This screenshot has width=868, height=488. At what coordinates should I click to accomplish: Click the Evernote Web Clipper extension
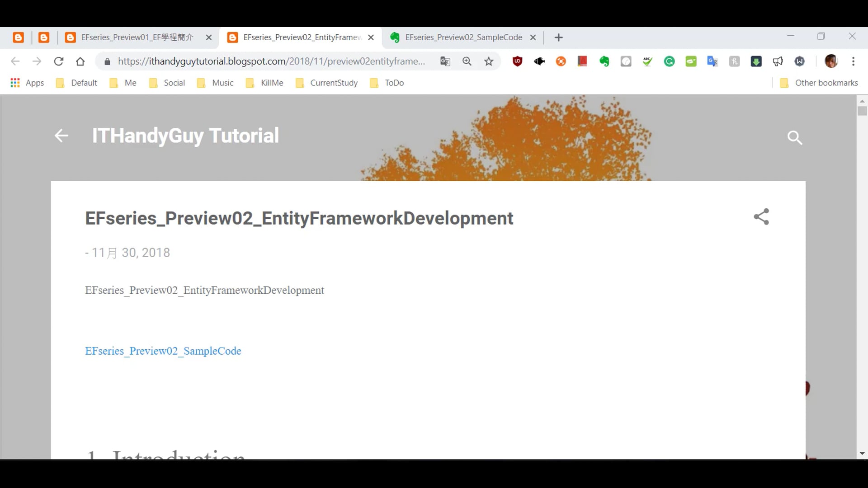604,61
